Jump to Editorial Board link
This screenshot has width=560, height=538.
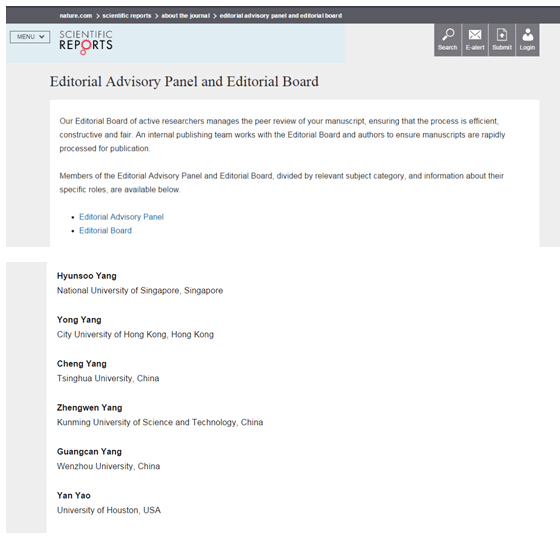click(105, 231)
